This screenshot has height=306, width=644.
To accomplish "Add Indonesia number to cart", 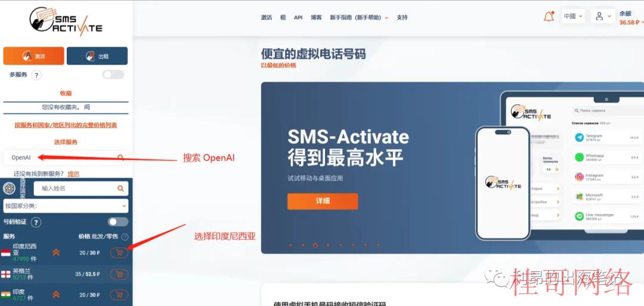I will pyautogui.click(x=119, y=253).
